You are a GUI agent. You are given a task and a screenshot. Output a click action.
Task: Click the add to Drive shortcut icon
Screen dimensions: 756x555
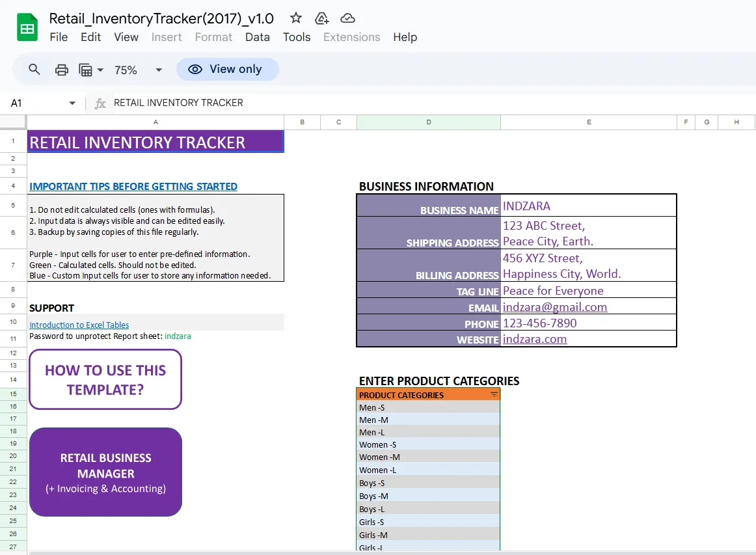point(321,18)
